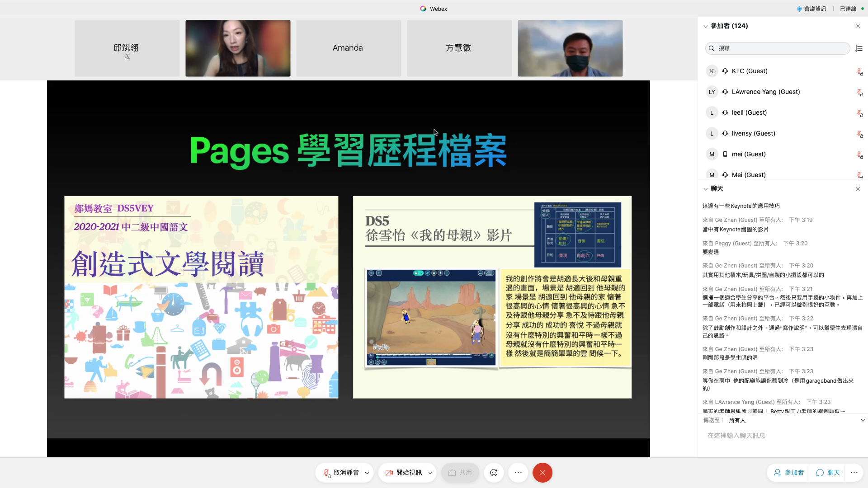This screenshot has height=488, width=868.
Task: Unmute with 取消靜音 button
Action: 342,473
